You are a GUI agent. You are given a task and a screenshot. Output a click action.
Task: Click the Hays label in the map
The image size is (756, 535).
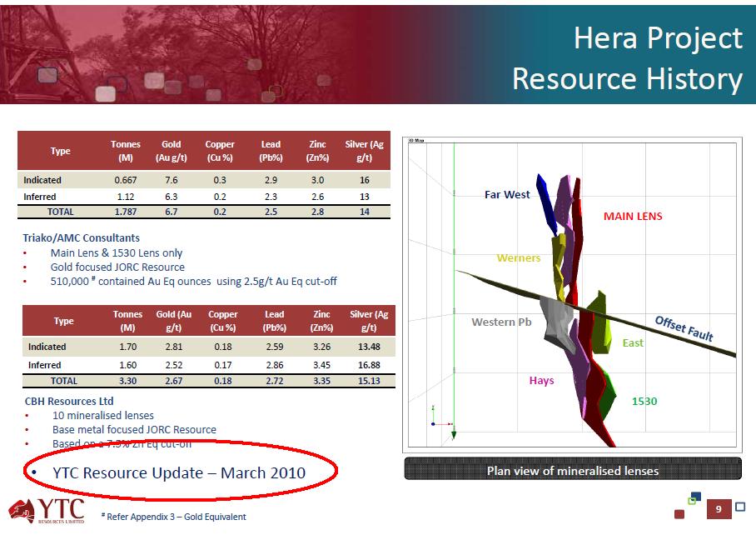click(541, 381)
